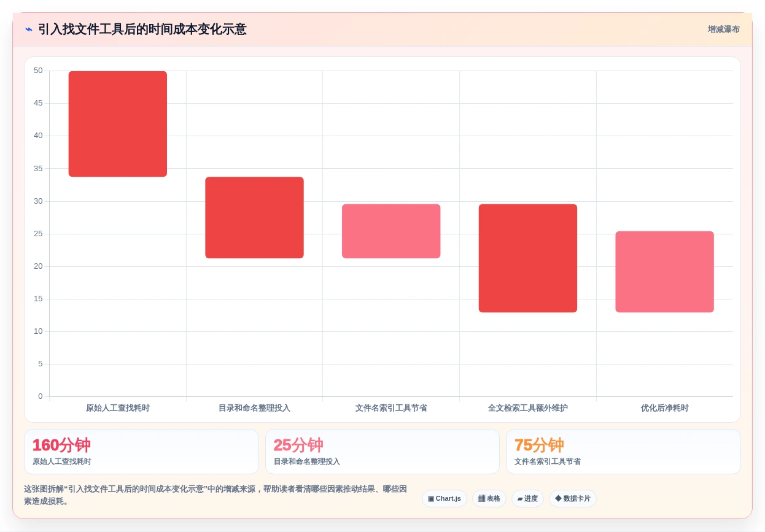Click the x-axis label 目录和命名整理投入

pyautogui.click(x=254, y=408)
